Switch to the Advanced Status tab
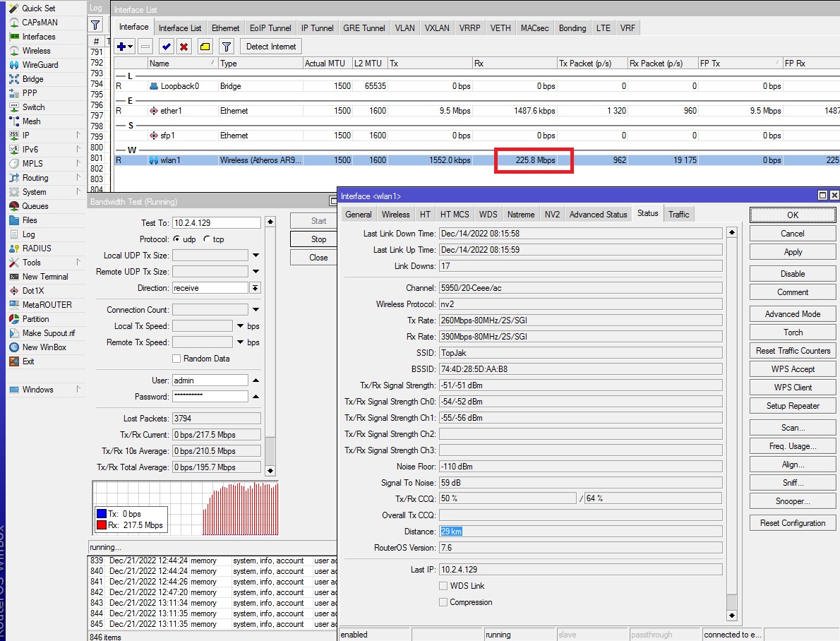 (598, 215)
